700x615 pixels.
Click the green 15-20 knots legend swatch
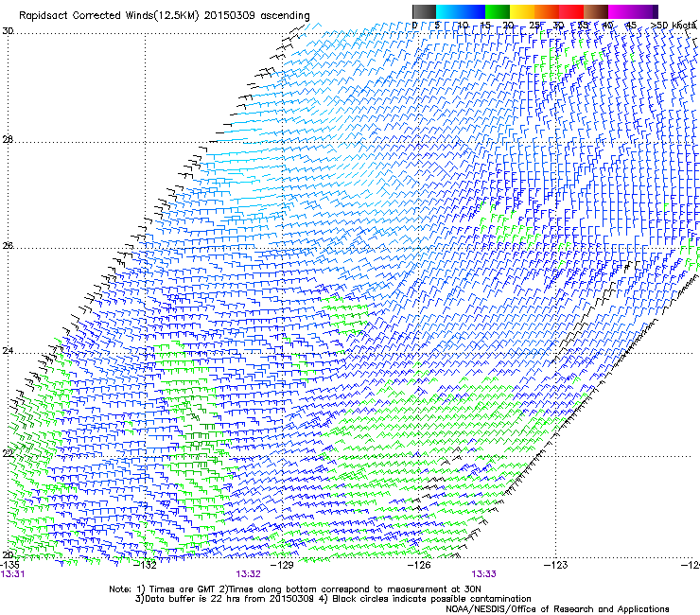tap(498, 12)
